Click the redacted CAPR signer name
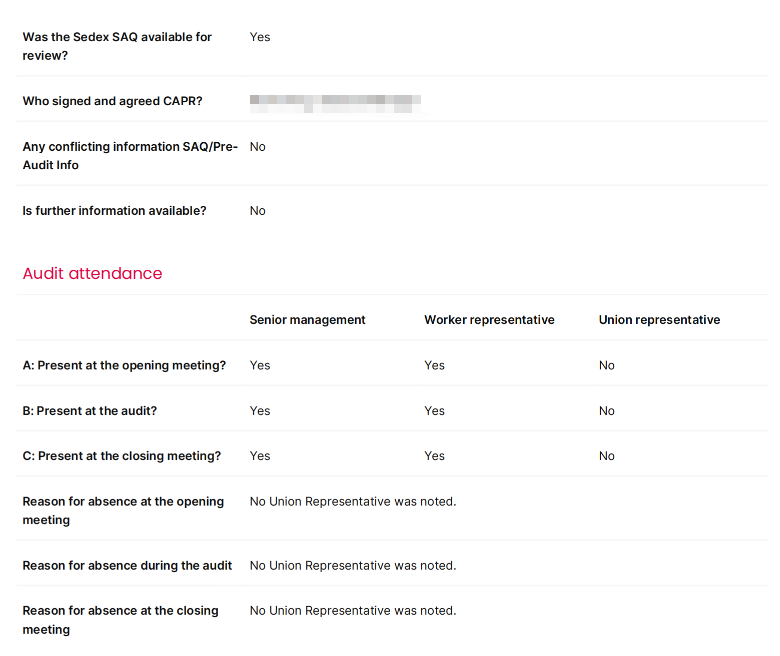Viewport: 780px width, 656px height. pos(335,101)
